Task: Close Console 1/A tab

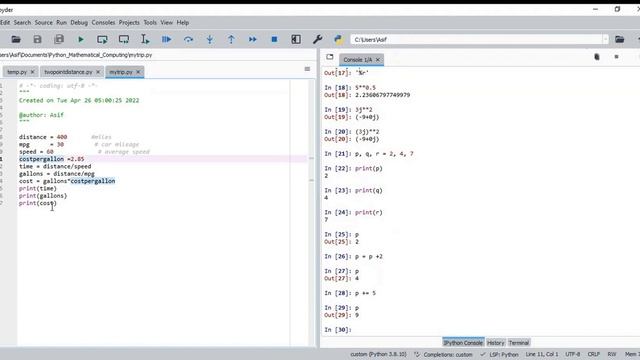Action: (378, 60)
